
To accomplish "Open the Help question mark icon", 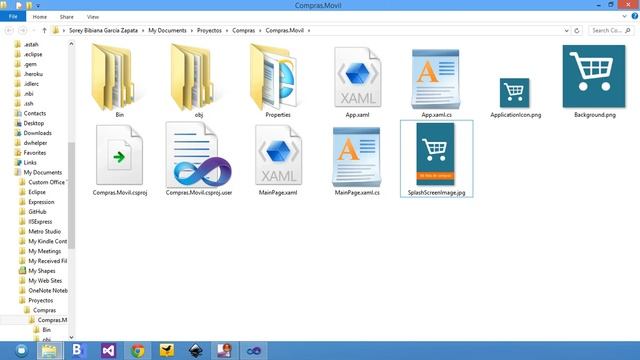I will [x=635, y=16].
